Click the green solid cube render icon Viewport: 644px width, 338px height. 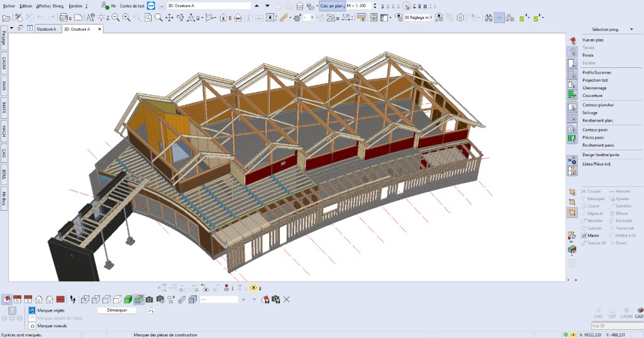128,300
